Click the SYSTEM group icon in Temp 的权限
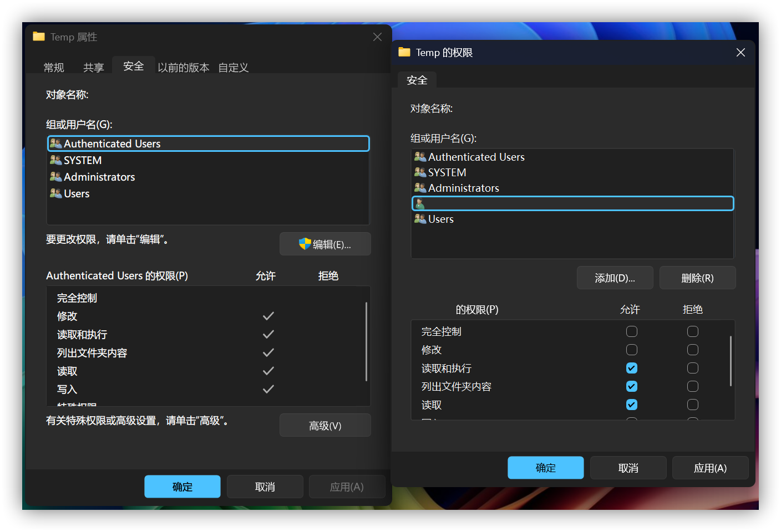Image resolution: width=781 pixels, height=532 pixels. 420,172
